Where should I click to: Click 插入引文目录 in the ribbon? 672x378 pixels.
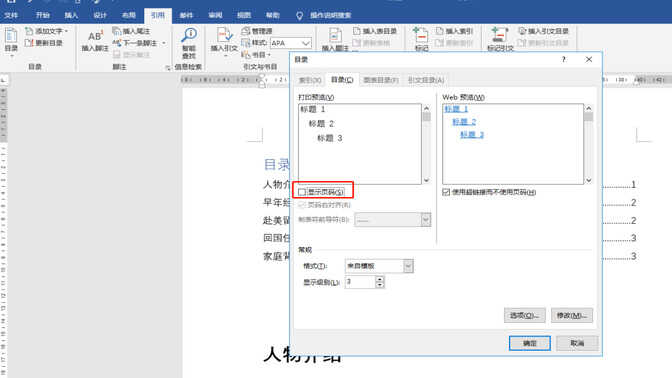click(x=543, y=31)
